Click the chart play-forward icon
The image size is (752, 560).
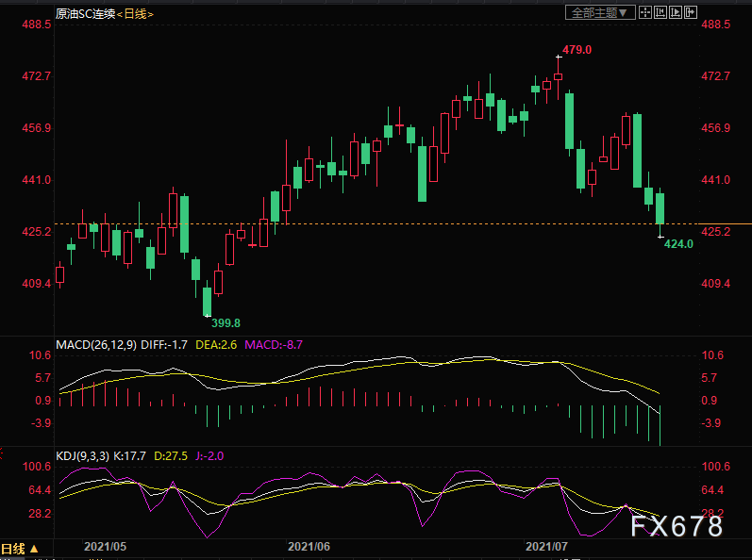(x=676, y=12)
